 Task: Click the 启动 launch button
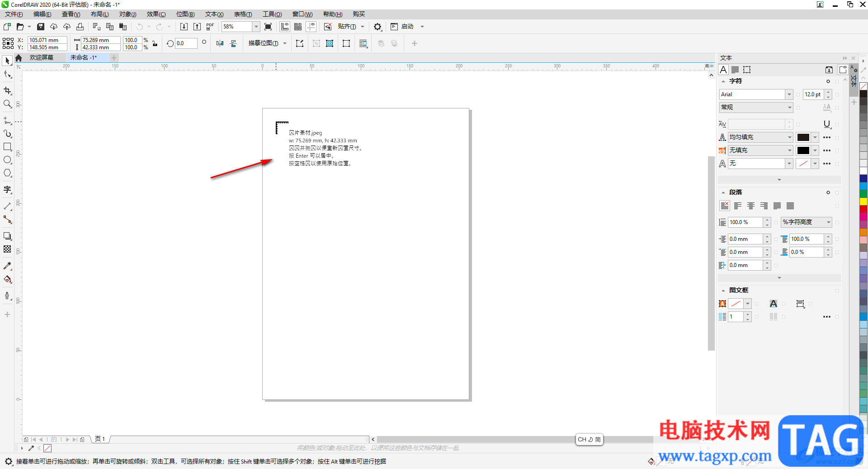point(407,27)
